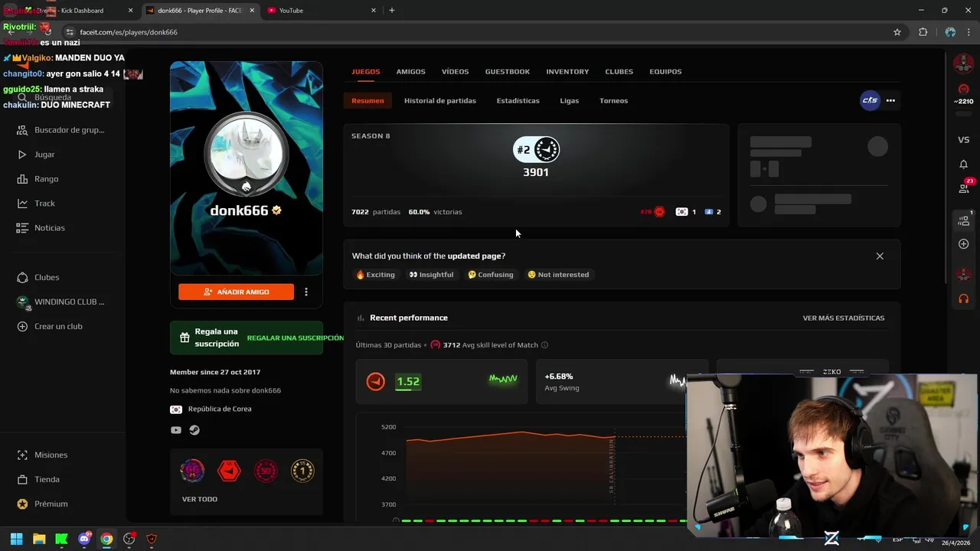This screenshot has width=980, height=551.
Task: Open donk666's Steam link icon
Action: point(194,430)
